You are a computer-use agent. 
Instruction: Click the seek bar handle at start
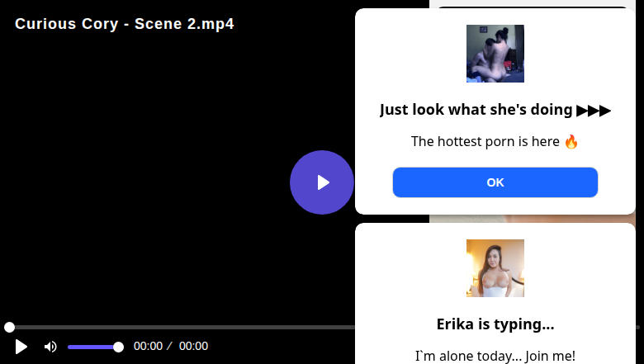click(9, 328)
